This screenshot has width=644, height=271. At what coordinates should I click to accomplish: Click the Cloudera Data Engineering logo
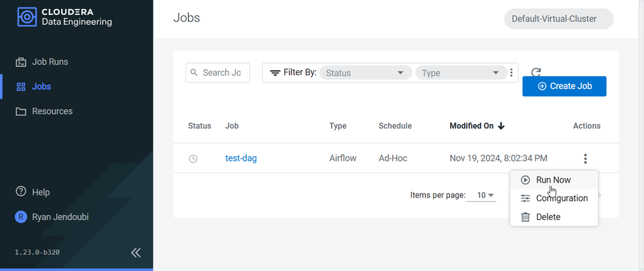click(64, 17)
